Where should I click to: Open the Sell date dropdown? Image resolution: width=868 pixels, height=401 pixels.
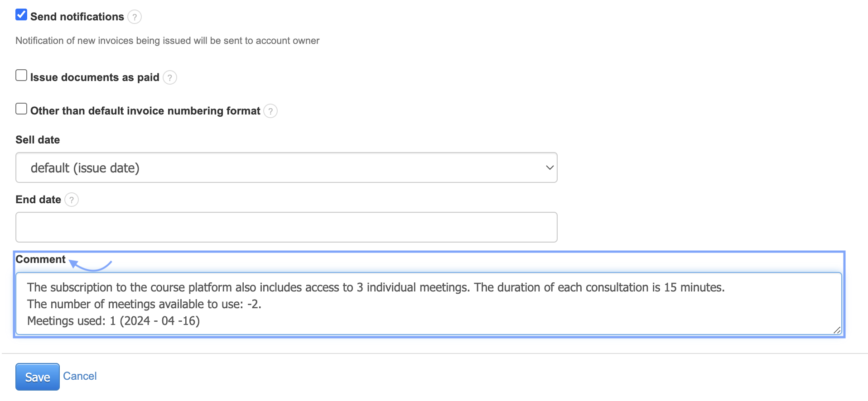pos(286,168)
